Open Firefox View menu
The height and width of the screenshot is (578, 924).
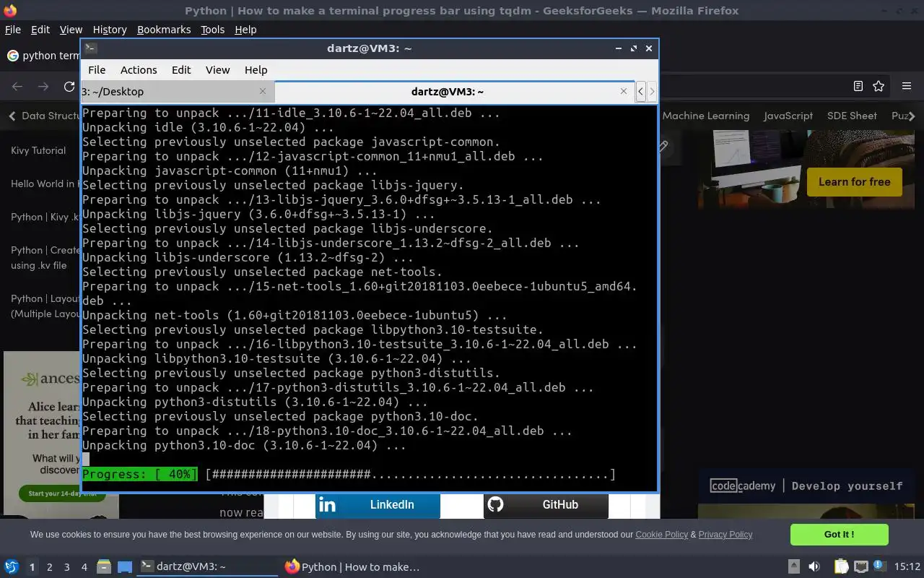tap(71, 30)
